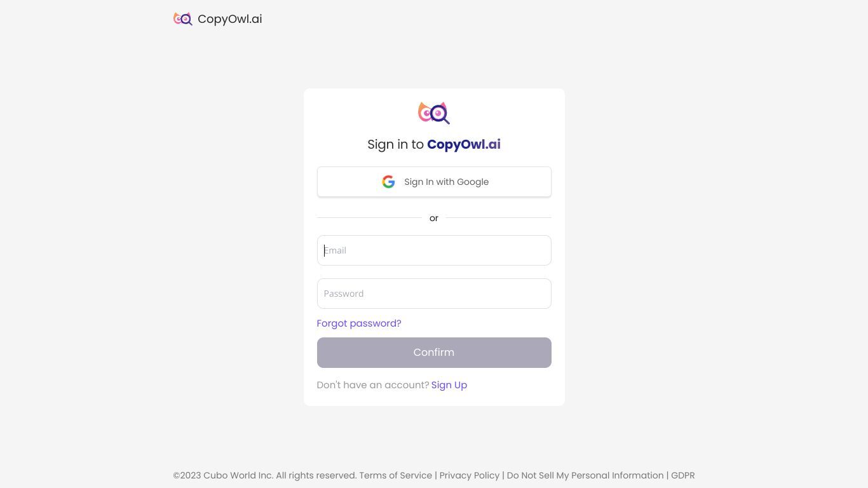The image size is (868, 488).
Task: Focus the Email input field
Action: 434,250
